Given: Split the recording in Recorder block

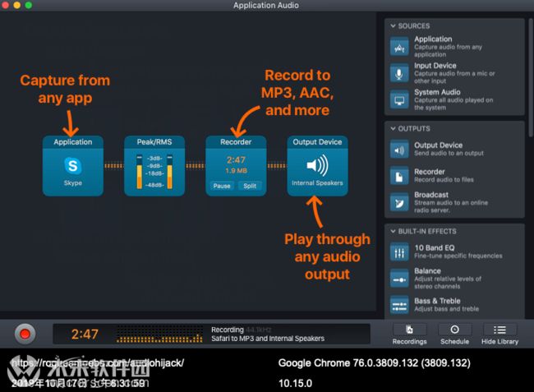Looking at the screenshot, I should click(250, 186).
